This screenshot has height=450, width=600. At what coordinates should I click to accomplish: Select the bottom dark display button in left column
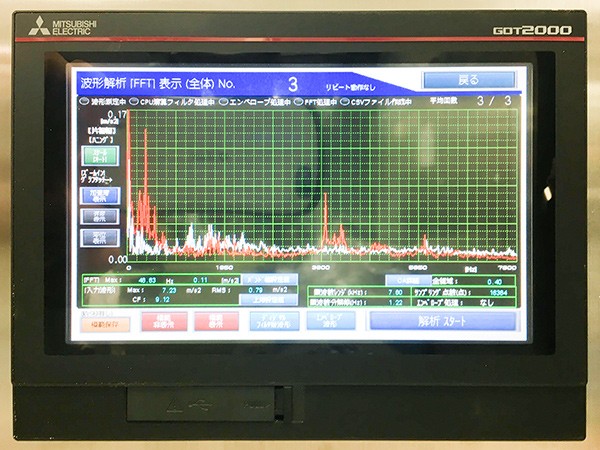point(99,237)
